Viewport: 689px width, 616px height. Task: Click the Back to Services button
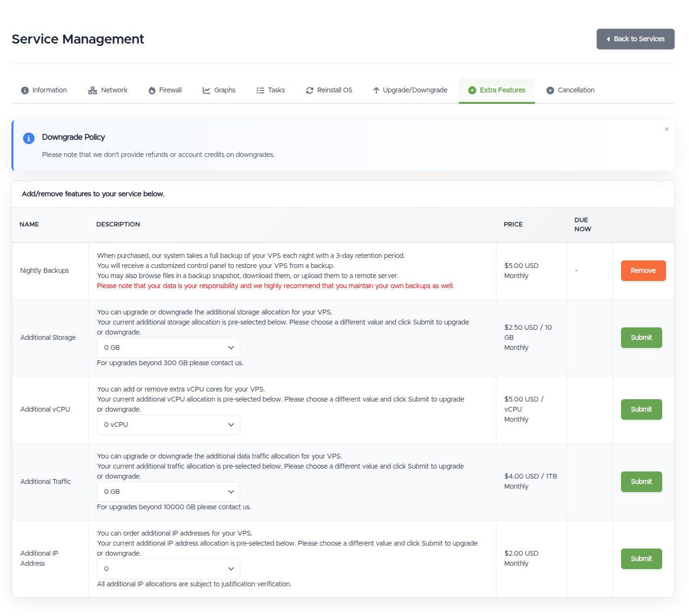pyautogui.click(x=635, y=39)
